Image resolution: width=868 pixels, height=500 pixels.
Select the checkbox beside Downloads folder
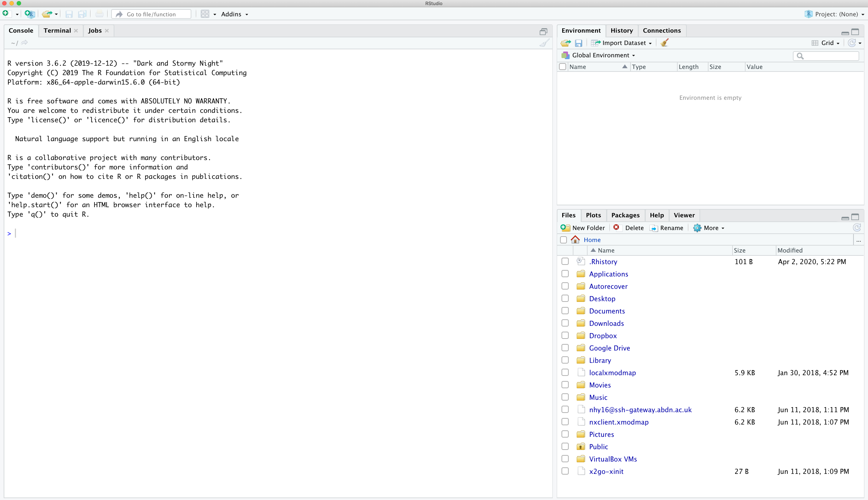[565, 323]
